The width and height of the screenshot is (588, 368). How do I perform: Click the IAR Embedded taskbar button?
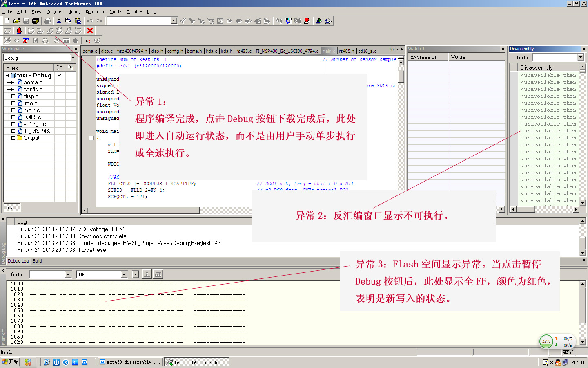(197, 362)
